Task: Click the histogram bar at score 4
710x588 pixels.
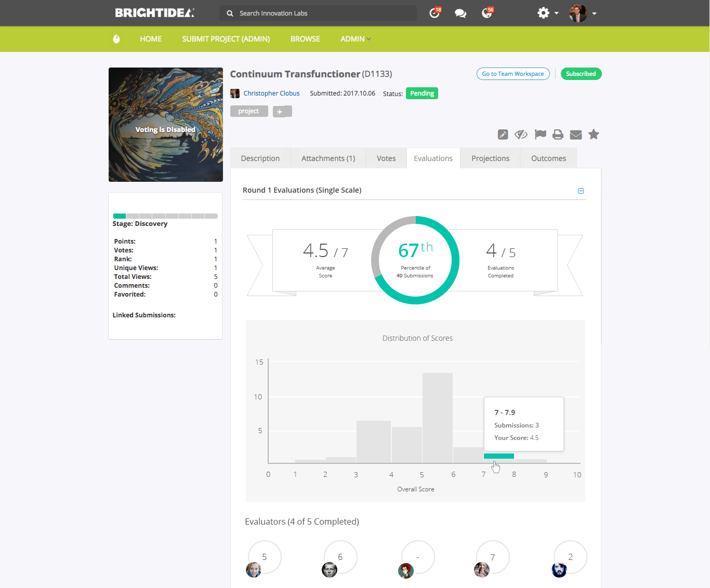Action: pyautogui.click(x=407, y=445)
